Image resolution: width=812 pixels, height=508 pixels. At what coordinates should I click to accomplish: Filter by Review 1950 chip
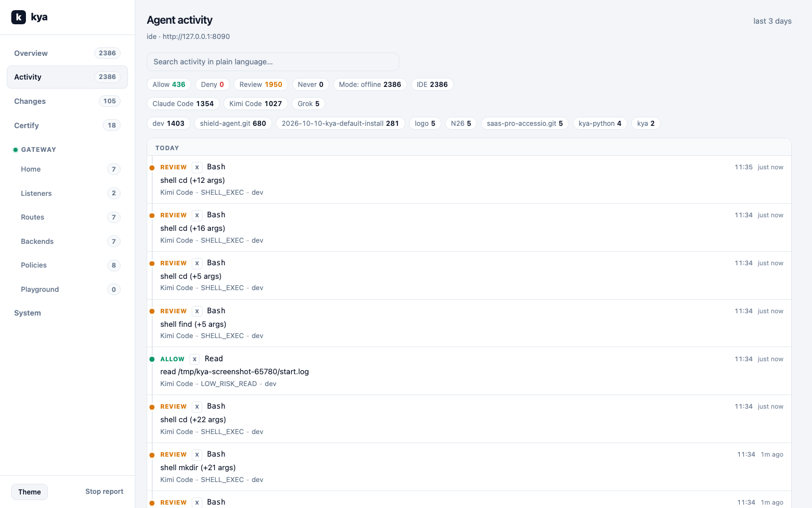(261, 85)
